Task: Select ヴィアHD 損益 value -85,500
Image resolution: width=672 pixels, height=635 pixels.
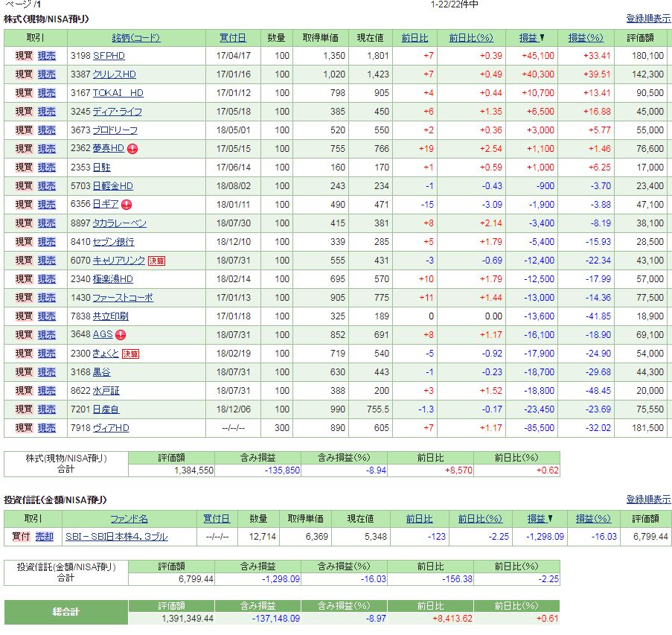Action: [539, 428]
